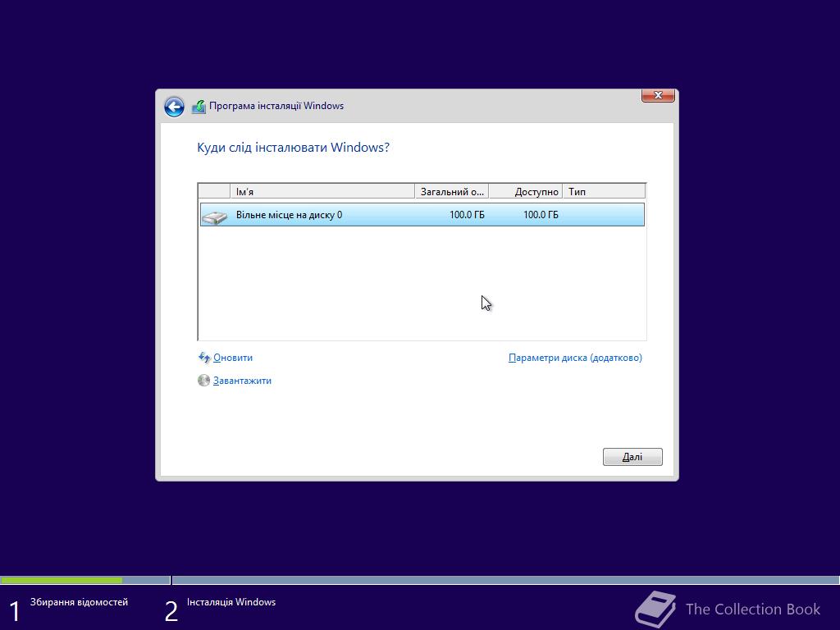
Task: Click the Доступно column header
Action: pos(526,191)
